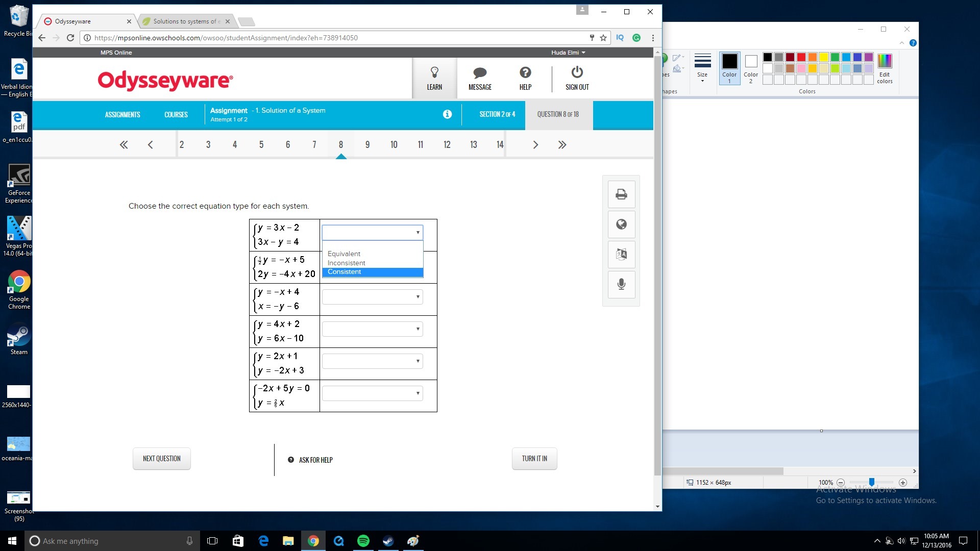
Task: Go to the Assignments tab
Action: coord(122,115)
